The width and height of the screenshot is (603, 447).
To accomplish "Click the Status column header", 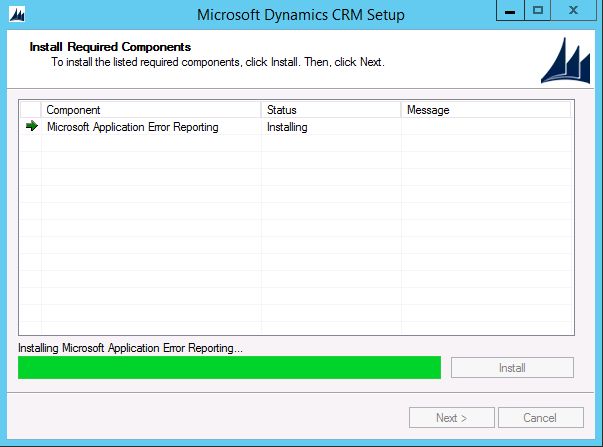I will (x=331, y=110).
